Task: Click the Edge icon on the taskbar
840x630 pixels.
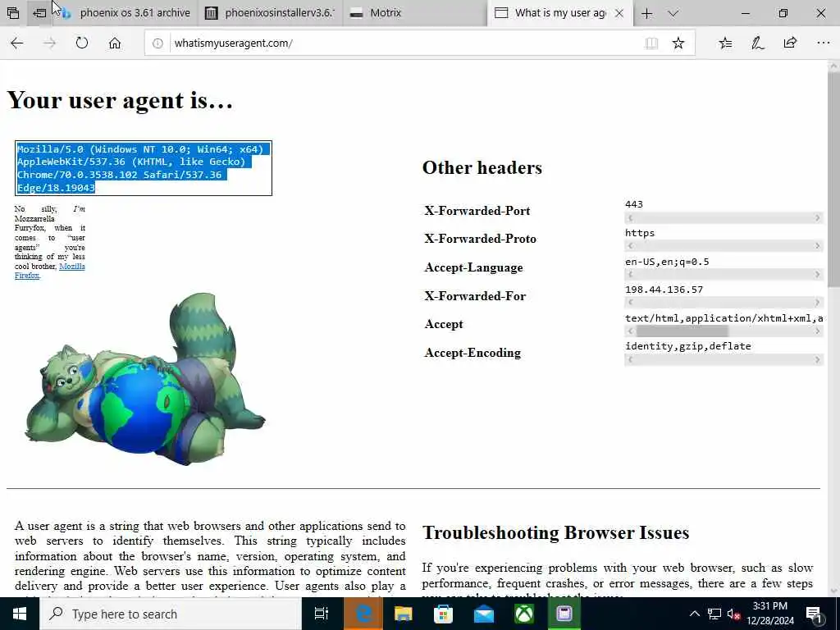Action: pyautogui.click(x=363, y=614)
